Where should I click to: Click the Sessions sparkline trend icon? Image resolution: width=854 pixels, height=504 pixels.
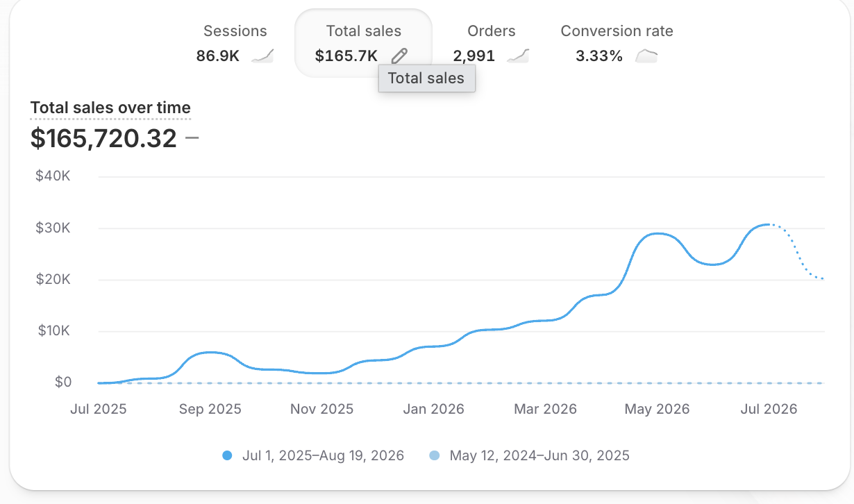pos(262,56)
